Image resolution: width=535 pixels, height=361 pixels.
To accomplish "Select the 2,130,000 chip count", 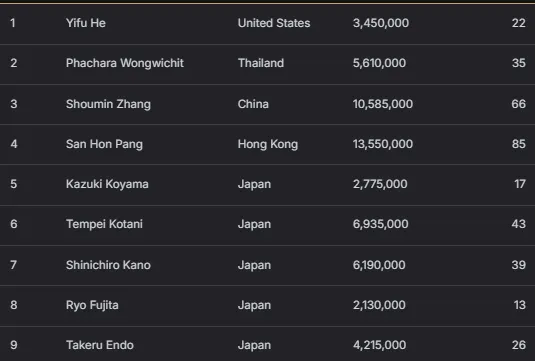I will point(379,305).
